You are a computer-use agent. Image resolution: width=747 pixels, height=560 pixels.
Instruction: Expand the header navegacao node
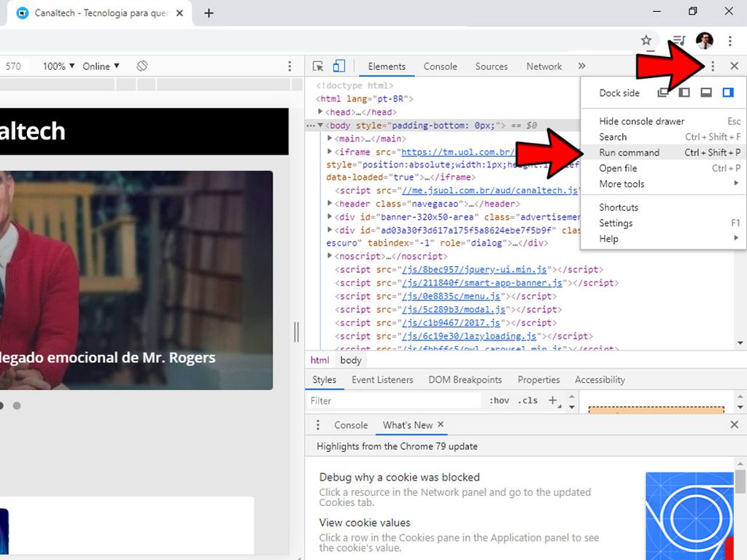[330, 203]
